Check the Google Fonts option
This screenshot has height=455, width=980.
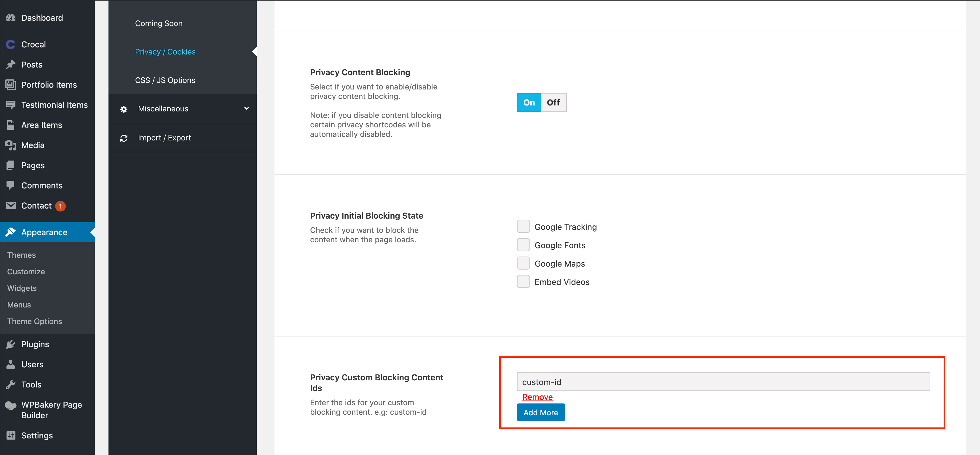click(523, 245)
